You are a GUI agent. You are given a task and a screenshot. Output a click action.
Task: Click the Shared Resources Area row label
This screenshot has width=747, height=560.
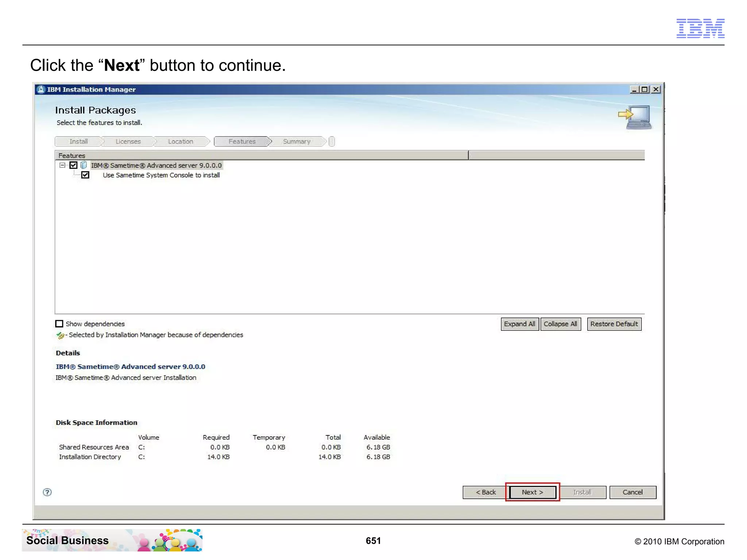(x=94, y=447)
